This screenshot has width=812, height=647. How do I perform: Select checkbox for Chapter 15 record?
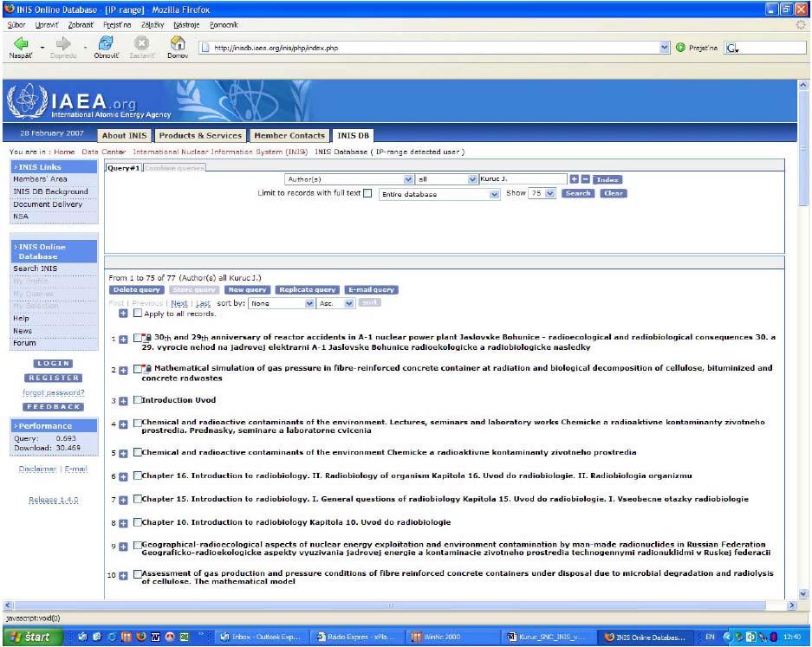(137, 498)
